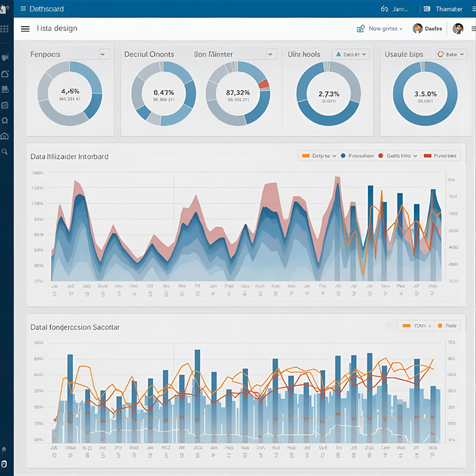Open the 'Now grvtes' dropdown

(x=386, y=29)
